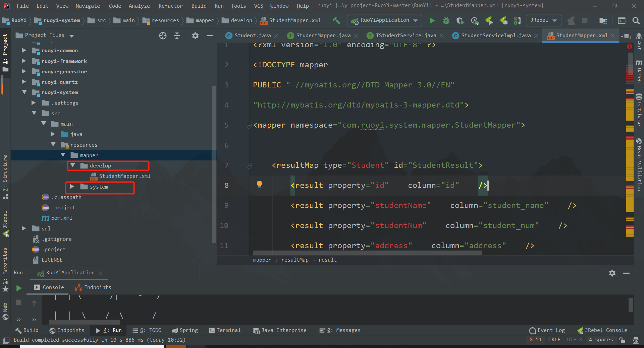Screen dimensions: 644x348
Task: Open the Spring tool window
Action: 184,330
